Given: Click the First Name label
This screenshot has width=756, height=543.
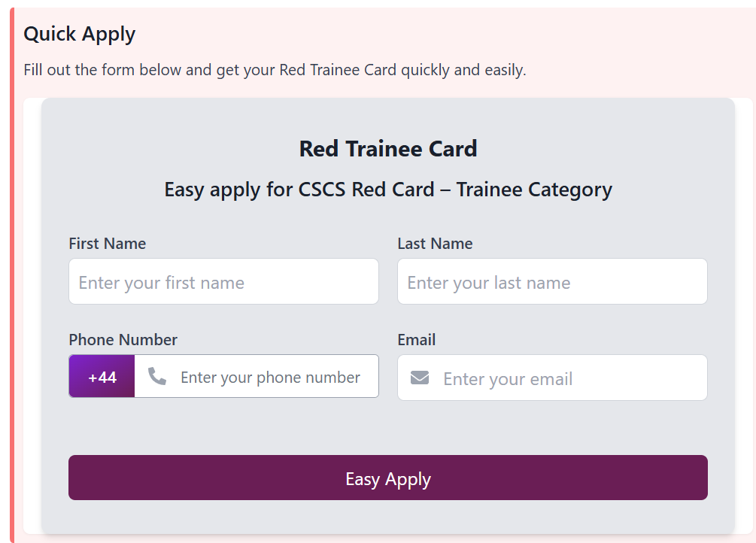Looking at the screenshot, I should 108,244.
